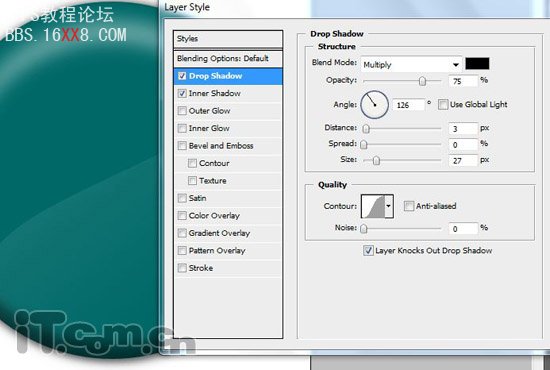Select Gradient Overlay in styles list
Viewport: 550px width, 370px height.
(219, 233)
